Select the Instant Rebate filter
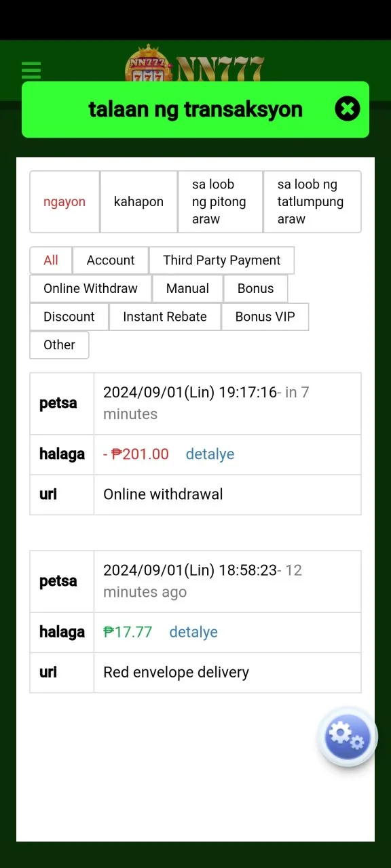The image size is (391, 868). point(165,317)
